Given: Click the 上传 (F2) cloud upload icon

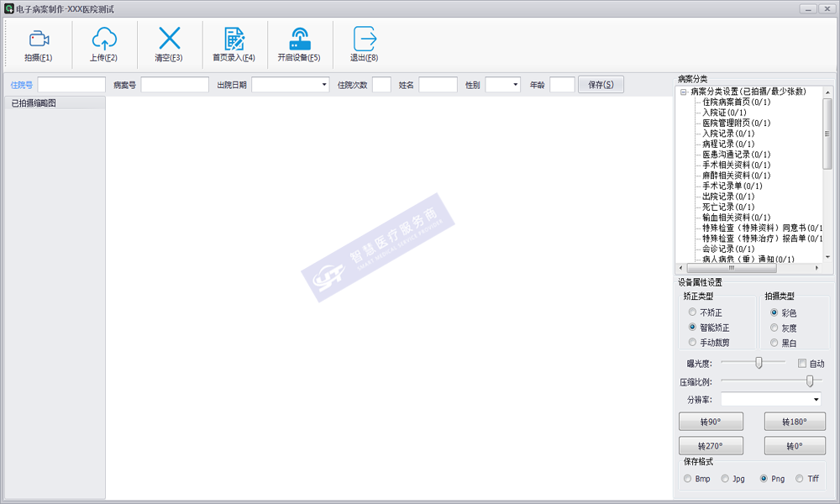Looking at the screenshot, I should coord(103,39).
